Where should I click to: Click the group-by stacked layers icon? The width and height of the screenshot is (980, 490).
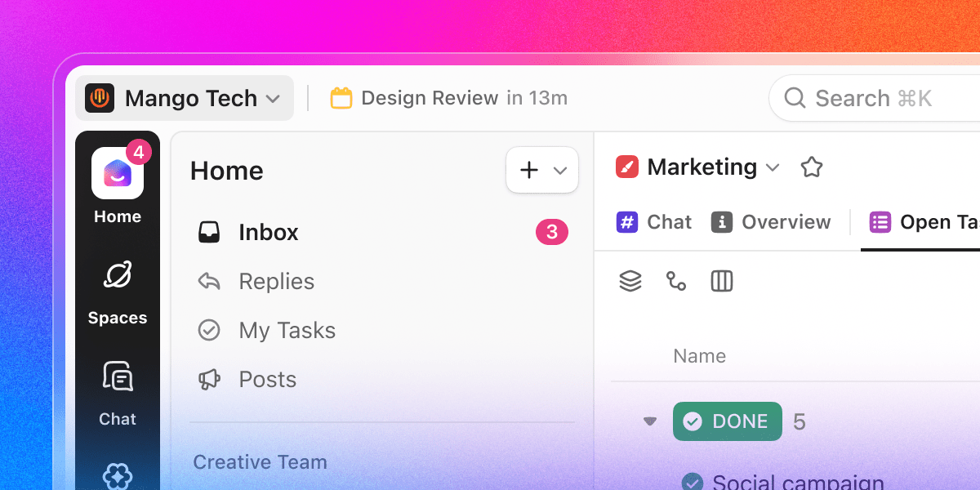(x=630, y=281)
